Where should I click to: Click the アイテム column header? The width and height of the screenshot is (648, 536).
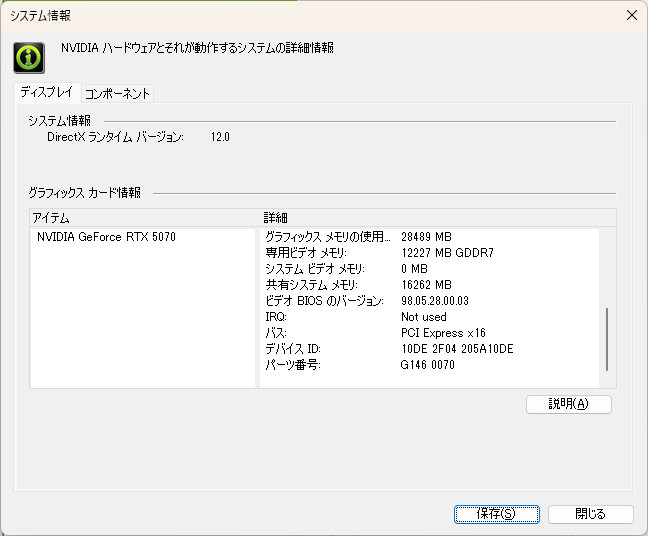point(143,218)
